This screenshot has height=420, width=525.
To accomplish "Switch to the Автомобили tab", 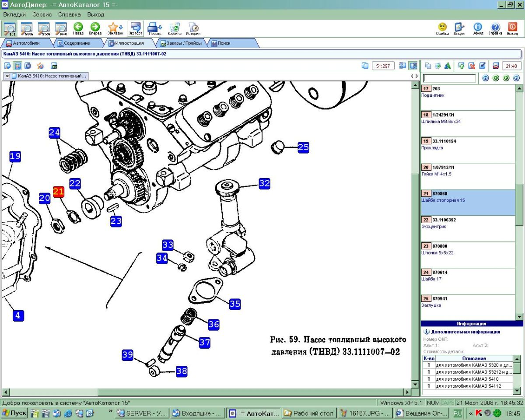I will tap(26, 43).
